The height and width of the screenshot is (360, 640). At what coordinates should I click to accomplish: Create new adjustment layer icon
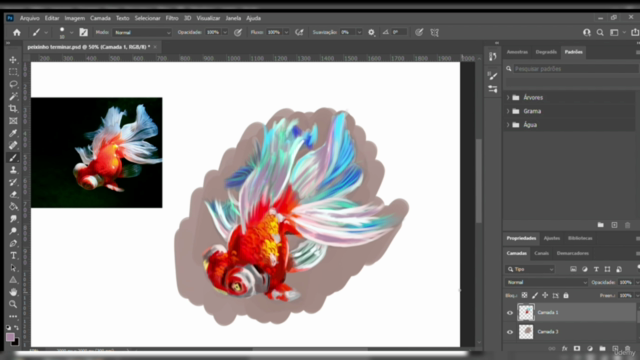590,349
